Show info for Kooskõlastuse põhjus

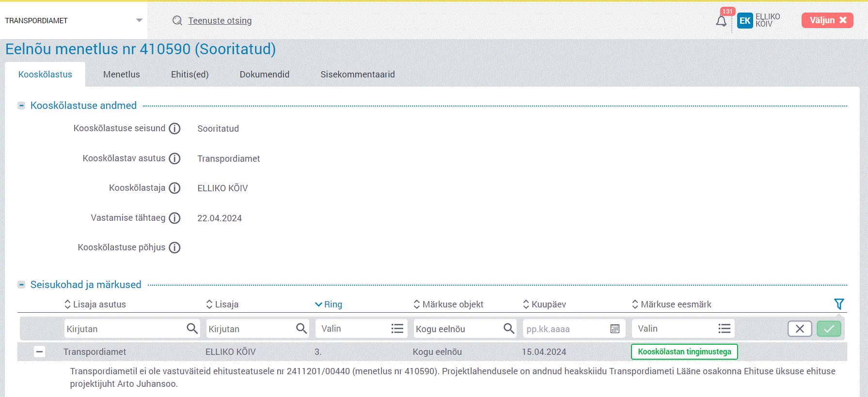(x=174, y=247)
